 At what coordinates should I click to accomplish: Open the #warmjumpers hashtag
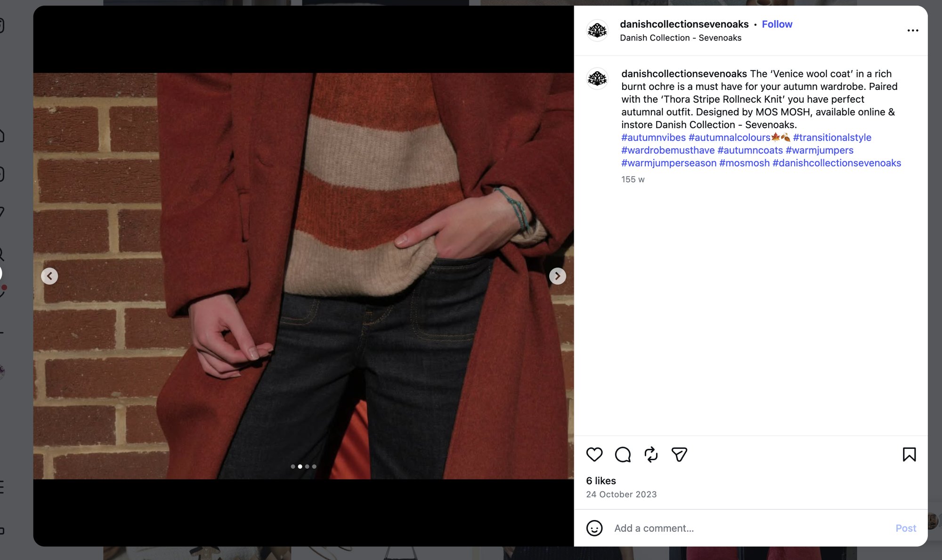point(820,150)
